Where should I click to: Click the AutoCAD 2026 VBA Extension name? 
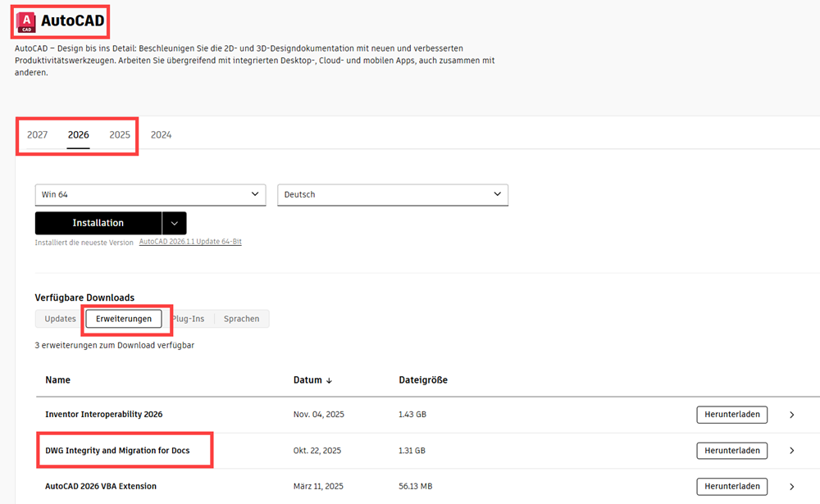click(x=101, y=486)
